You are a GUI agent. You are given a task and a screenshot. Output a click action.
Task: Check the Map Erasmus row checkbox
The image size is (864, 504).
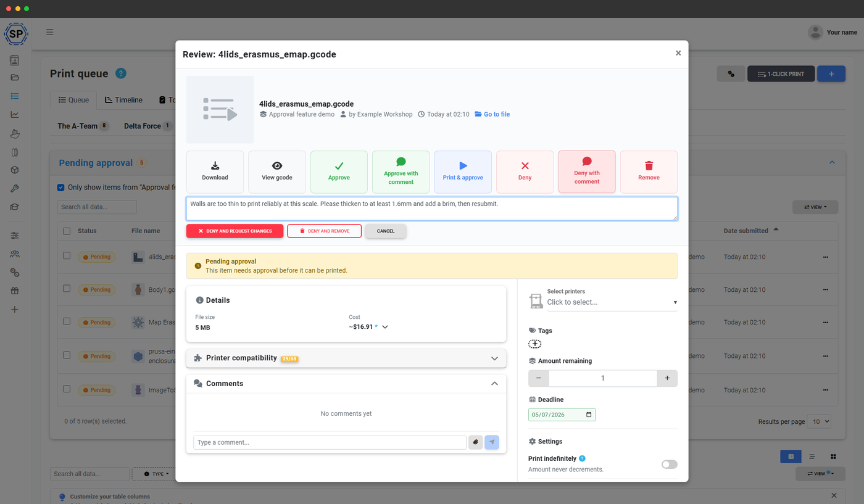tap(67, 321)
